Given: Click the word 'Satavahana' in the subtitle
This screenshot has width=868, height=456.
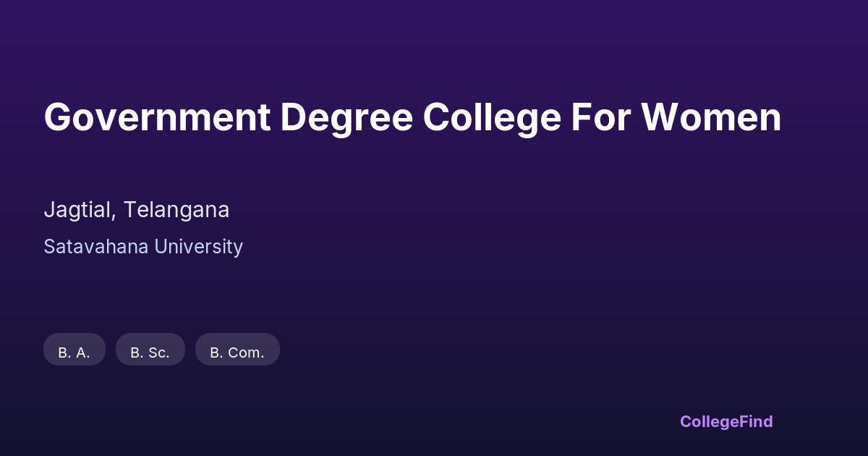Looking at the screenshot, I should pos(86,247).
